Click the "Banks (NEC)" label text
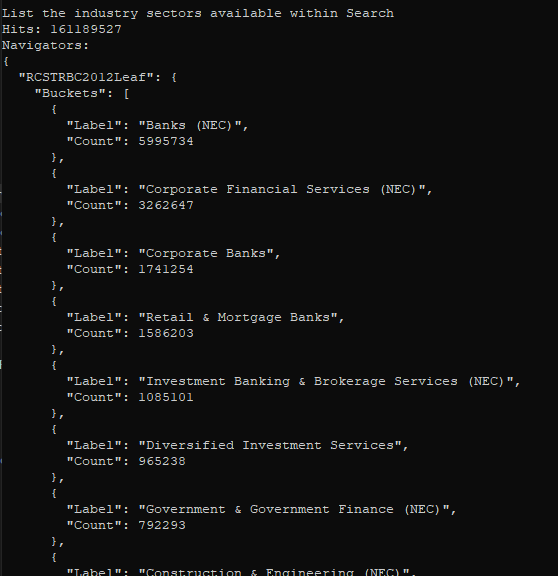 190,125
